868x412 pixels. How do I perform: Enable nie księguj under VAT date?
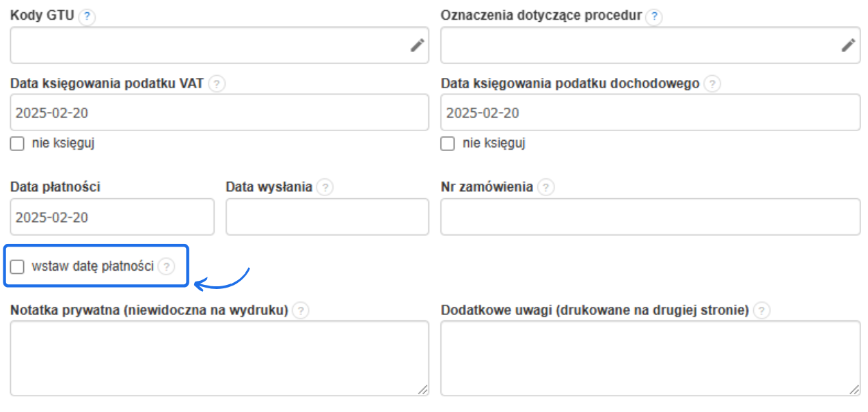point(16,143)
